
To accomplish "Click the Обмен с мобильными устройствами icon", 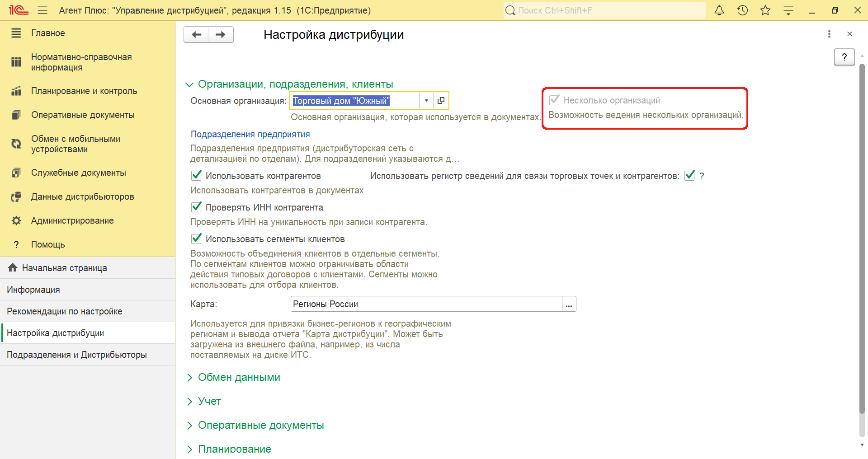I will (x=16, y=144).
